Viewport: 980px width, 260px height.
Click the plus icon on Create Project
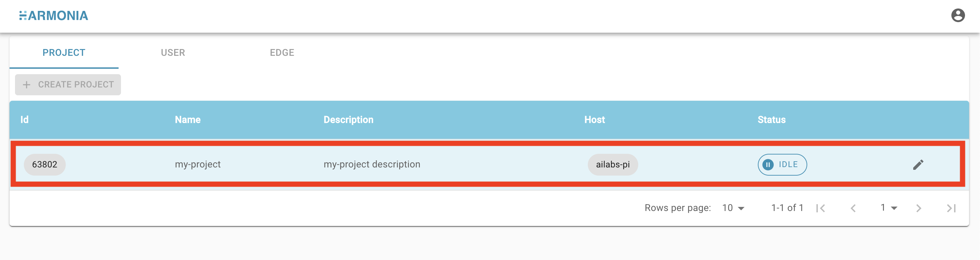(x=26, y=85)
